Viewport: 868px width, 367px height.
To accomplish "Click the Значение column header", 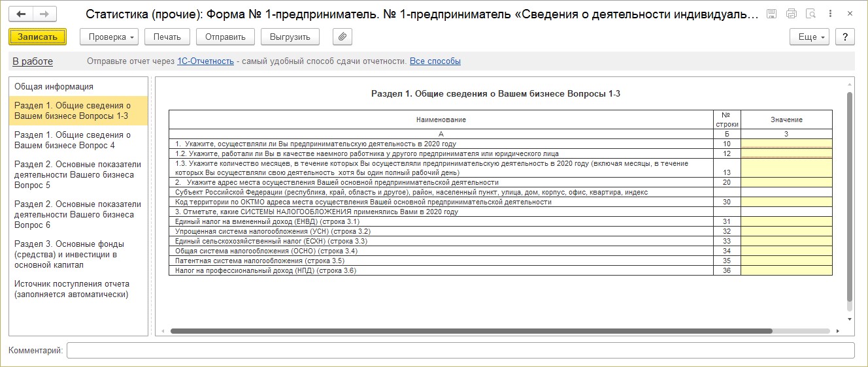I will point(786,120).
